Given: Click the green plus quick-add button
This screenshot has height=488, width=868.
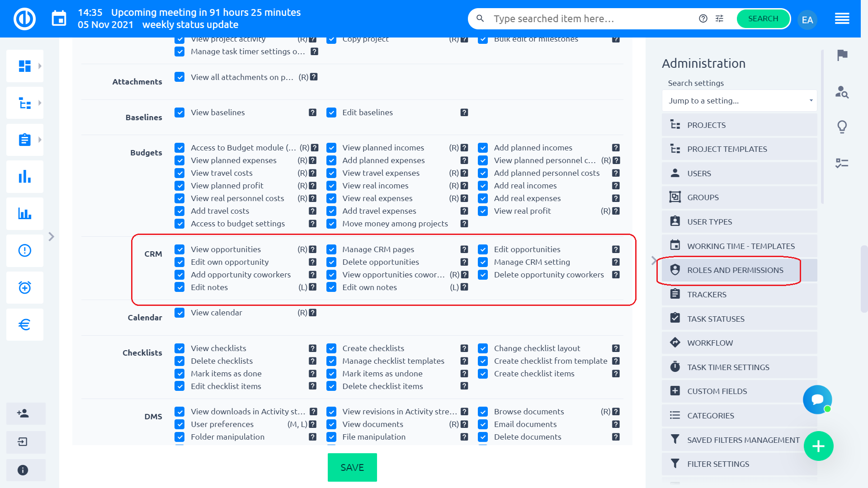Looking at the screenshot, I should point(818,446).
